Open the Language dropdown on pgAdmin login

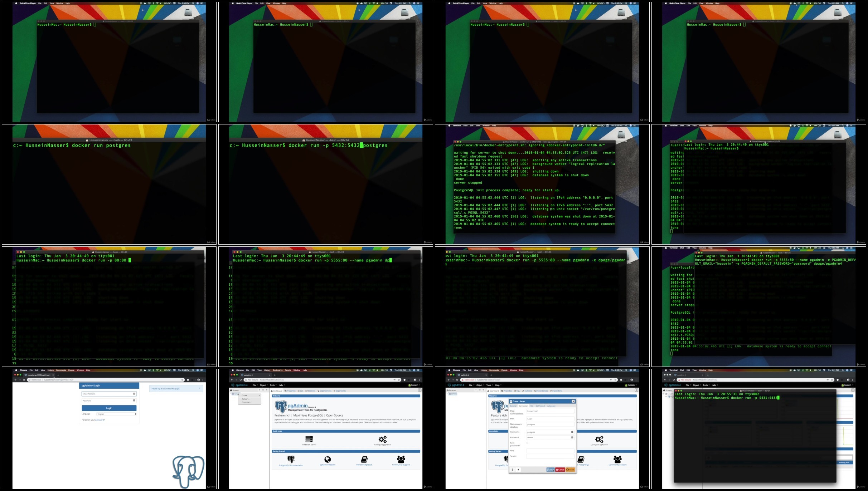117,414
